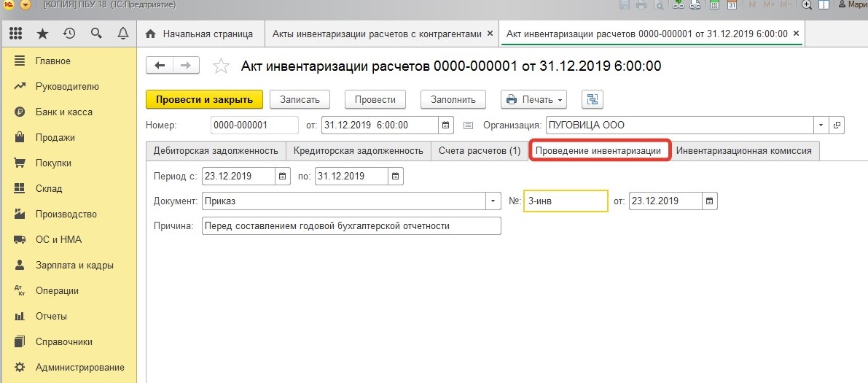The height and width of the screenshot is (383, 868).
Task: Expand the Документ Приказ dropdown
Action: click(493, 201)
